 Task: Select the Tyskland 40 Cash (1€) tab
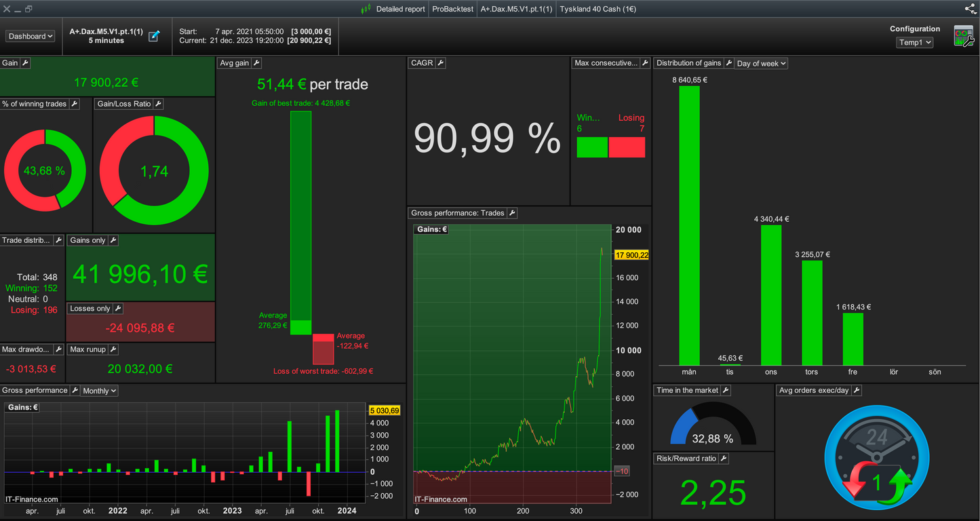point(597,9)
